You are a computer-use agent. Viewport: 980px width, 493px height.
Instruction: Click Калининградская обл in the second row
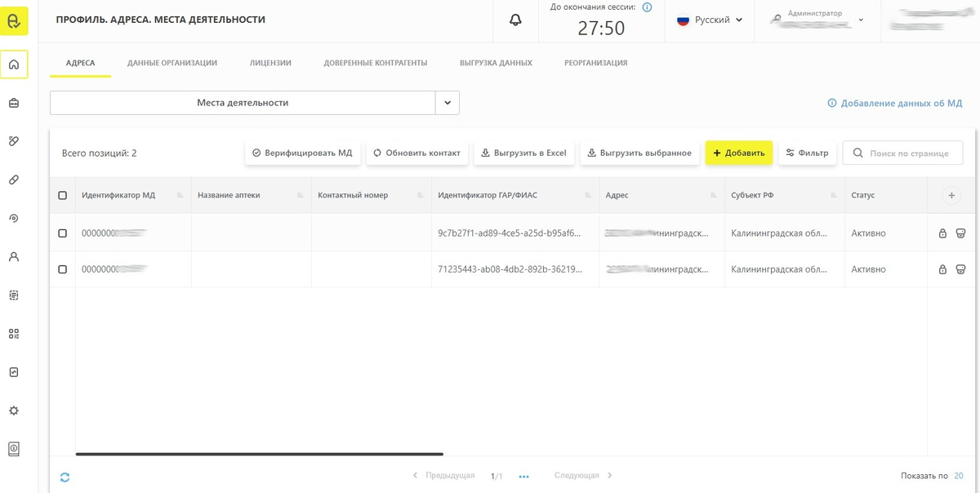pyautogui.click(x=779, y=269)
